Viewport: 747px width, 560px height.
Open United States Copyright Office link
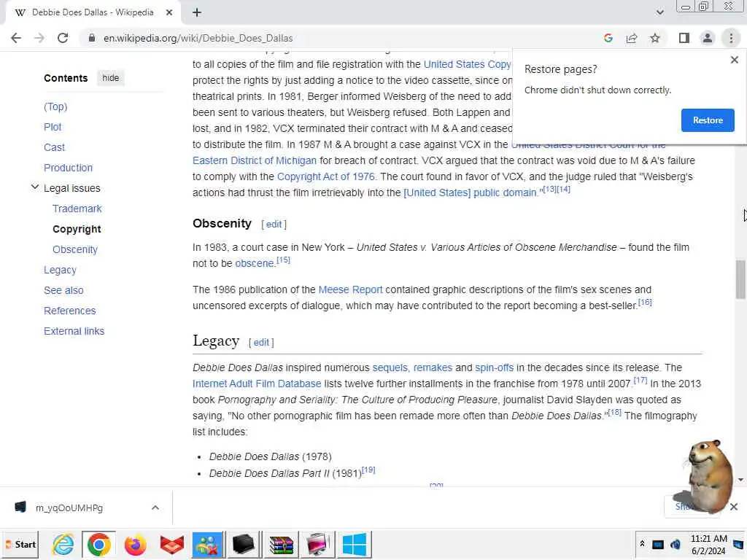467,64
